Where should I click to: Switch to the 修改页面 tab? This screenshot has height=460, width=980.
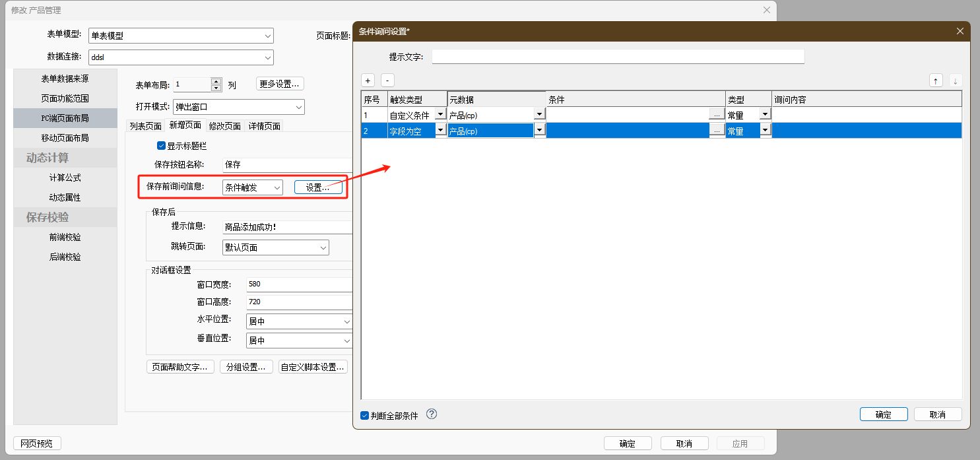(224, 126)
